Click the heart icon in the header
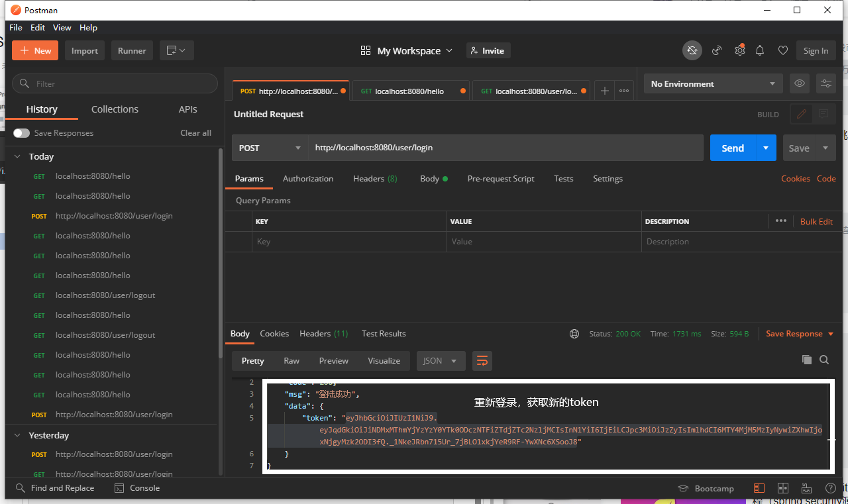848x504 pixels. (783, 50)
